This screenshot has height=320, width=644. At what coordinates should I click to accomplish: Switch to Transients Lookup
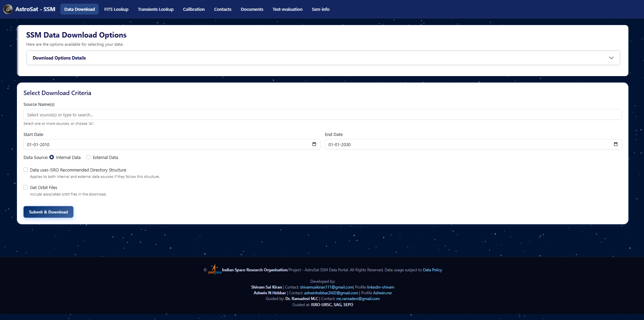pos(156,9)
